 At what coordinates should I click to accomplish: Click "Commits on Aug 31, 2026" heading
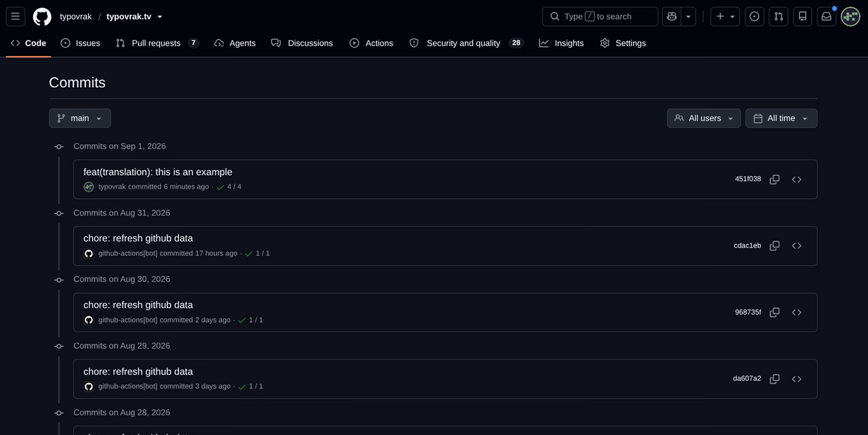tap(122, 213)
